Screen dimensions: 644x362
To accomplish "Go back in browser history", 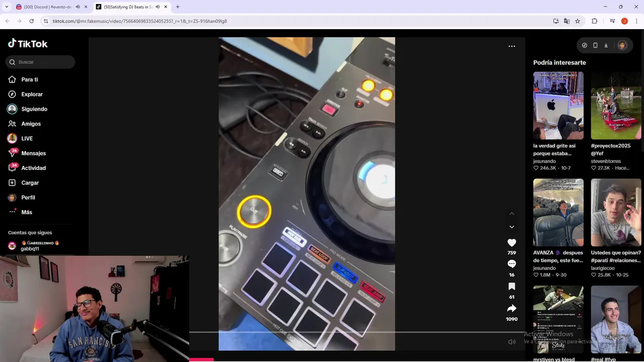I will click(x=8, y=21).
